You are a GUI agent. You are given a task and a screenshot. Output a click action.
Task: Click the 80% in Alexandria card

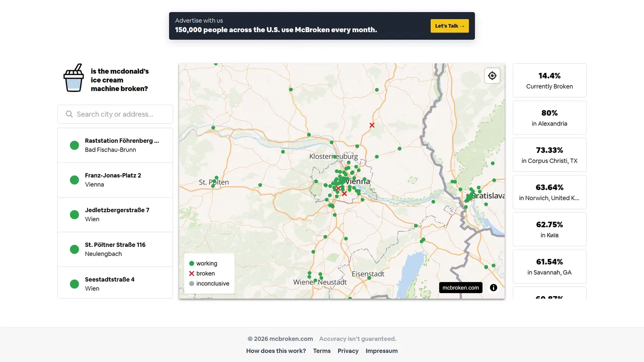549,118
